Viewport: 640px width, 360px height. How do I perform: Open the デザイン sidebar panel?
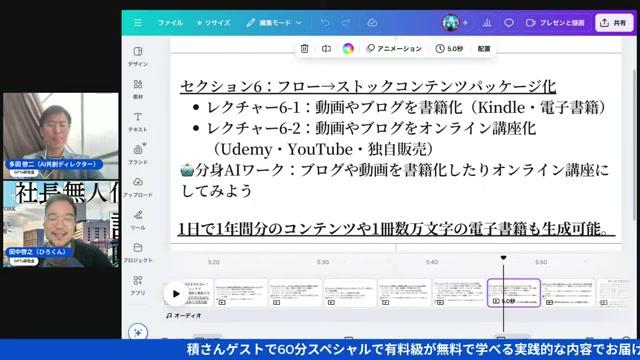pos(138,57)
